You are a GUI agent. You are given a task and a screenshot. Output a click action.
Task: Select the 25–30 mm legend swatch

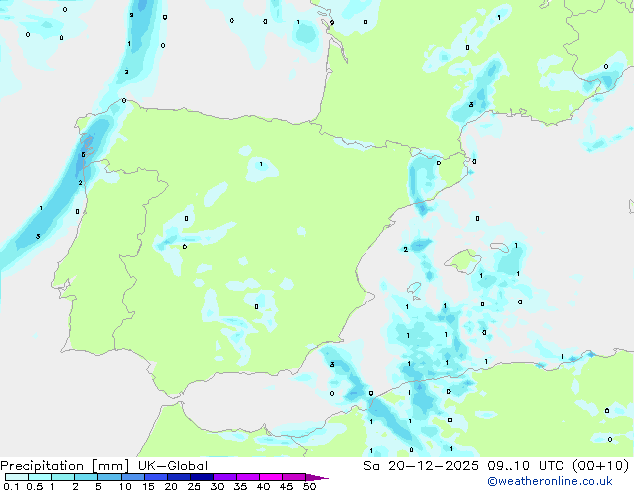[201, 477]
